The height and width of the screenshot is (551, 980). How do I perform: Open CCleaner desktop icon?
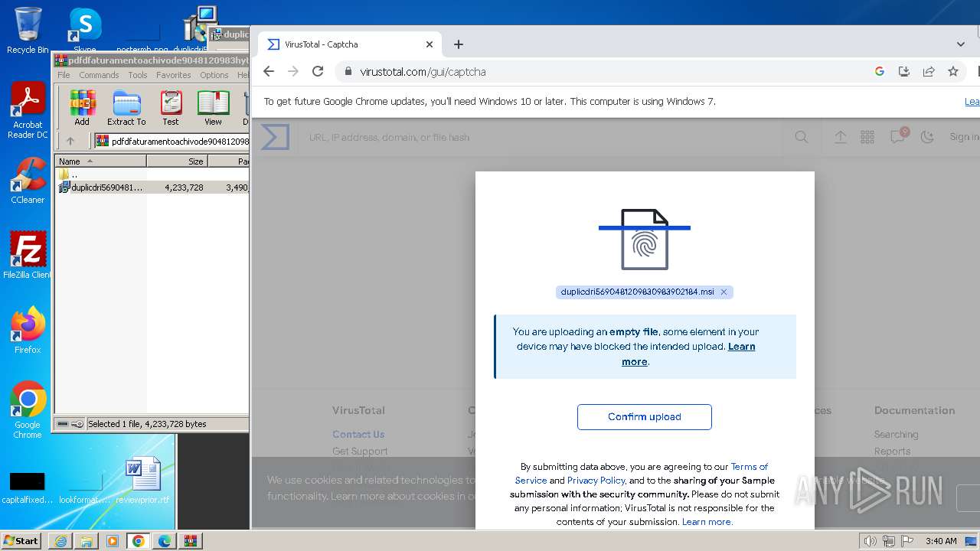[x=28, y=181]
